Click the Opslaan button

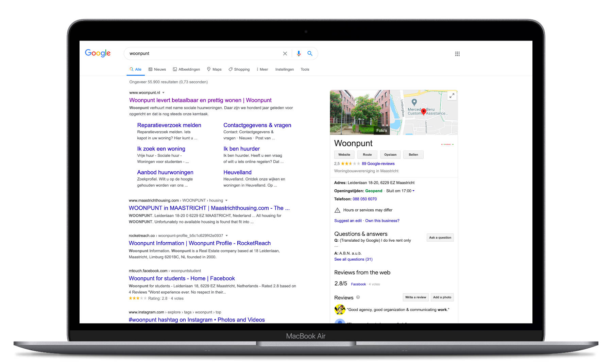[x=390, y=155]
